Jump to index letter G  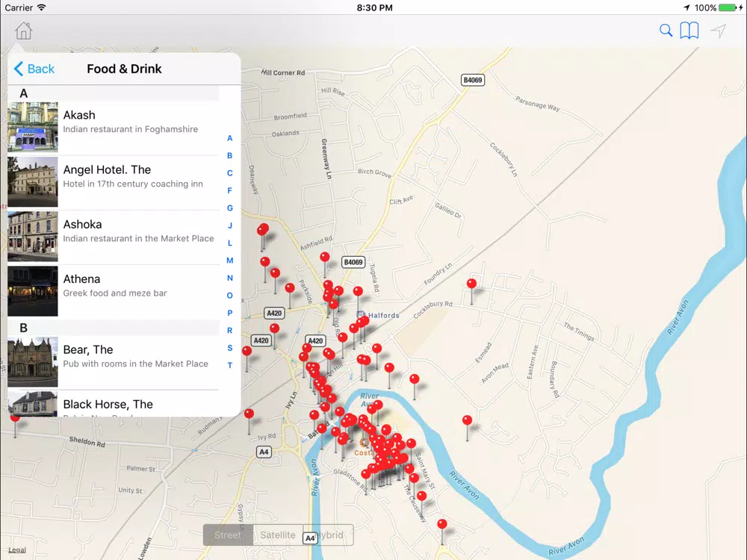(x=229, y=208)
